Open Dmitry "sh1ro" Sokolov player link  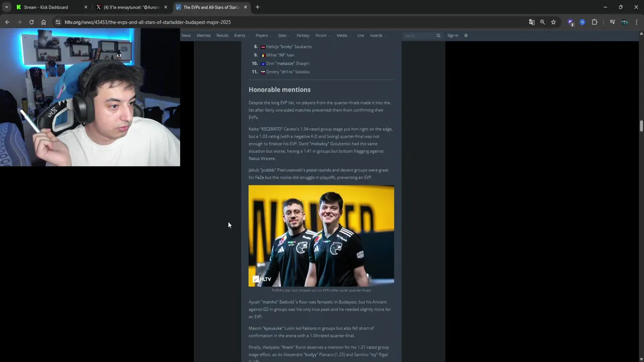(x=288, y=72)
